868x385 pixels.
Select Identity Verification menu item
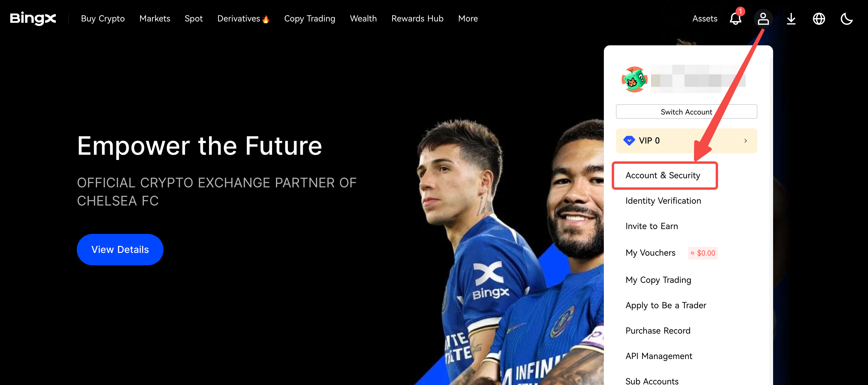point(663,201)
